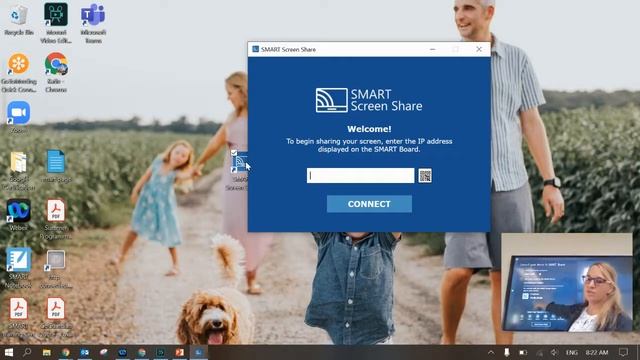Launch Microsoft Teams from the desktop
The height and width of the screenshot is (360, 640).
pos(93,23)
